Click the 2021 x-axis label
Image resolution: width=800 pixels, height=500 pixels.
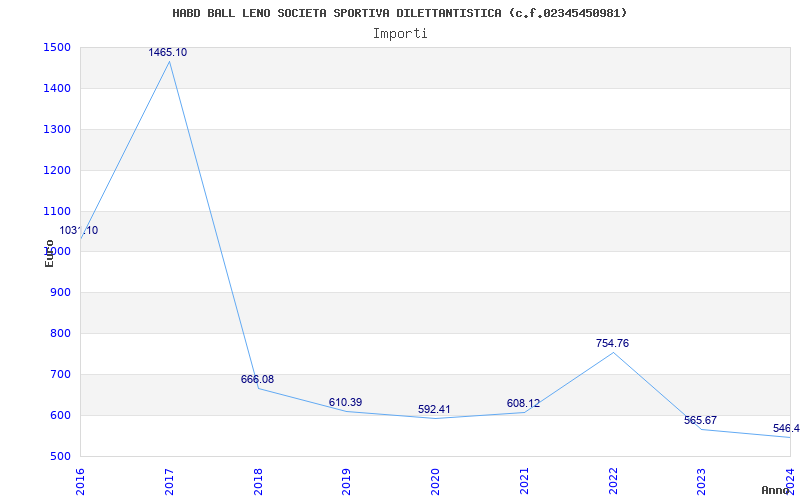(x=524, y=482)
